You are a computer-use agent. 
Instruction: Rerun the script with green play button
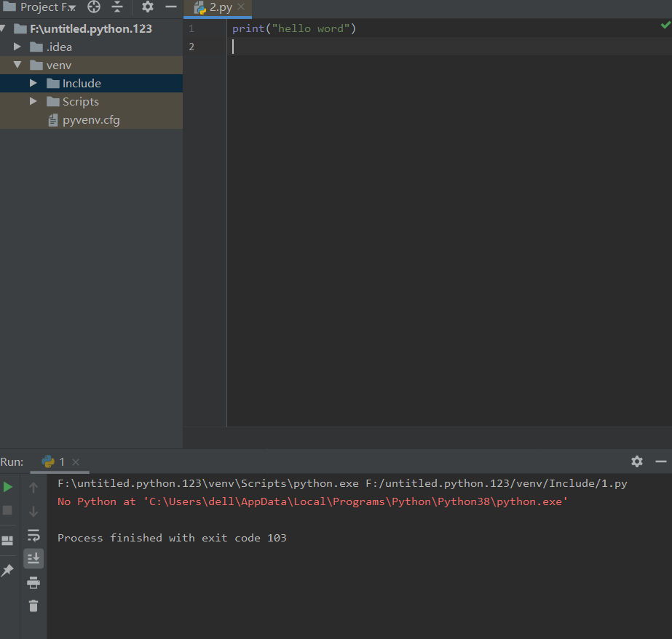(8, 487)
